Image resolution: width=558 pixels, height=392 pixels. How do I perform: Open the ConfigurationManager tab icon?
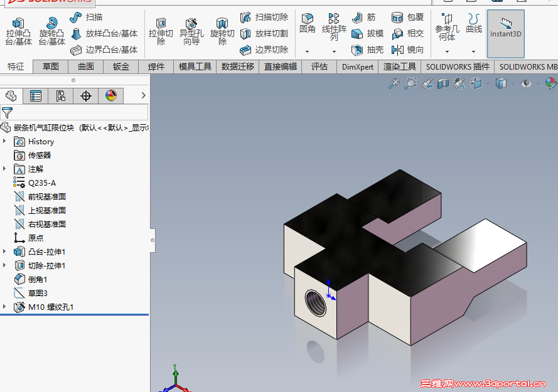click(x=60, y=96)
